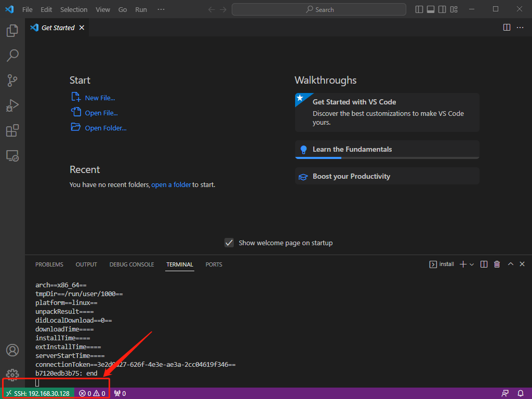This screenshot has height=399, width=532.
Task: Open the Selection menu
Action: tap(74, 9)
